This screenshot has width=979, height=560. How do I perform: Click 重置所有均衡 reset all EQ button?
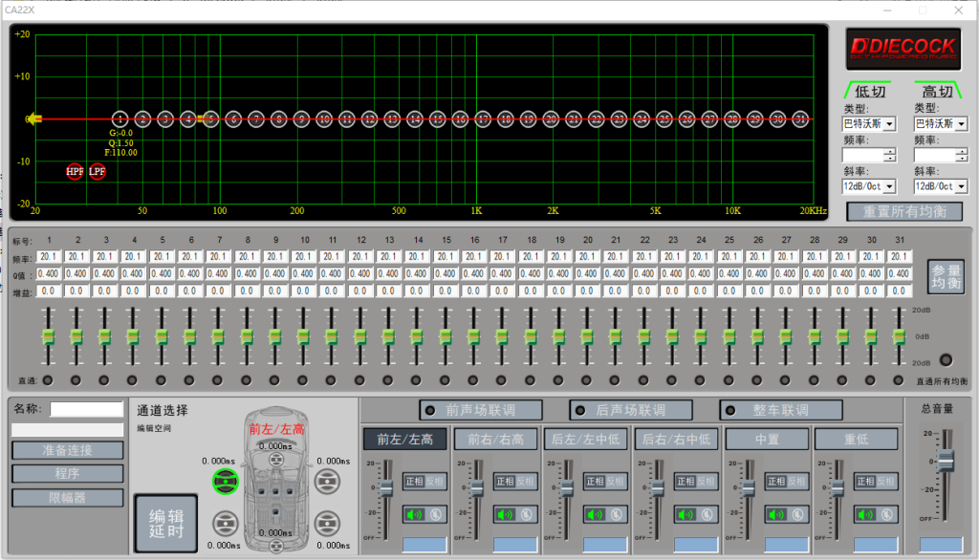(904, 211)
